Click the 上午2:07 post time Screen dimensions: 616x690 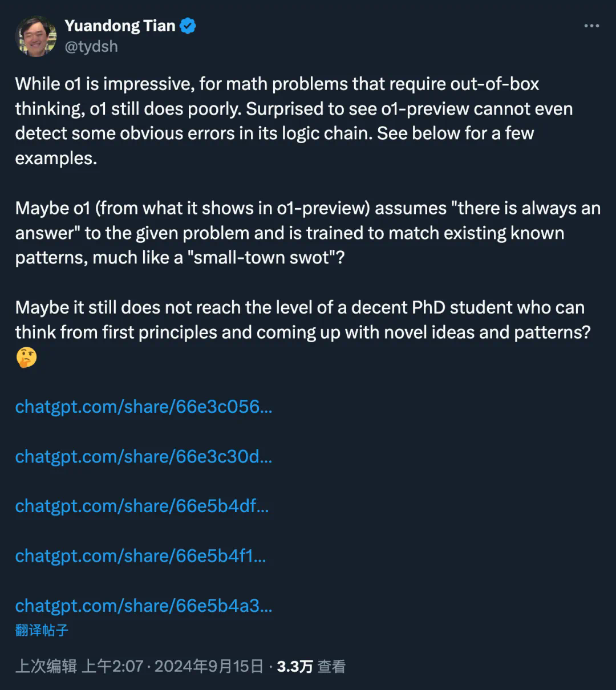[x=112, y=667]
